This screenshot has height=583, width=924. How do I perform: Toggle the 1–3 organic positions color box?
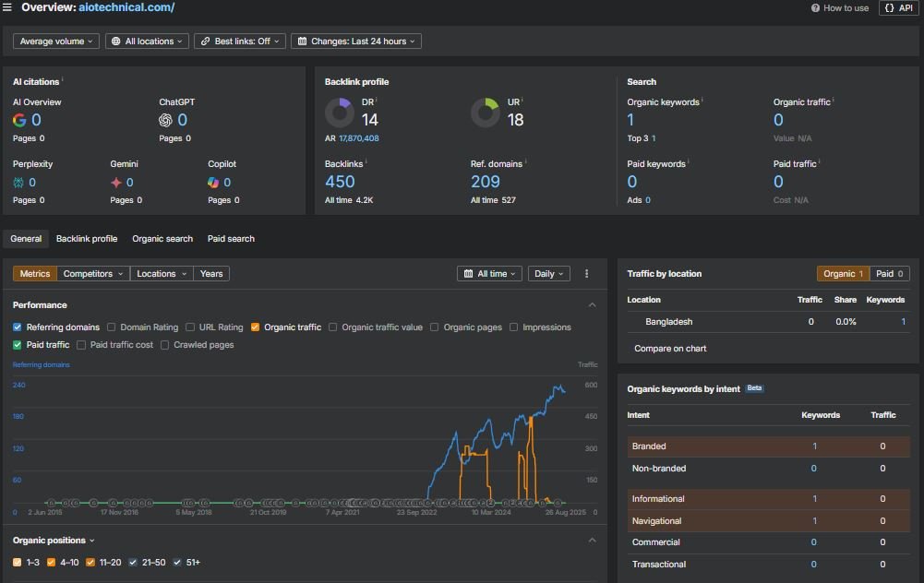click(18, 562)
